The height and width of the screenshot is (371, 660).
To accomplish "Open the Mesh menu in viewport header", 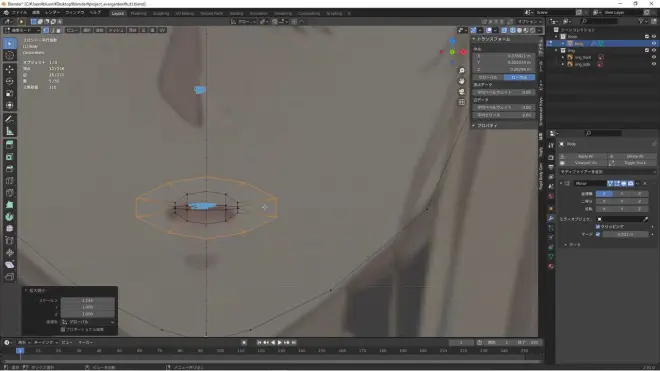I will 116,30.
